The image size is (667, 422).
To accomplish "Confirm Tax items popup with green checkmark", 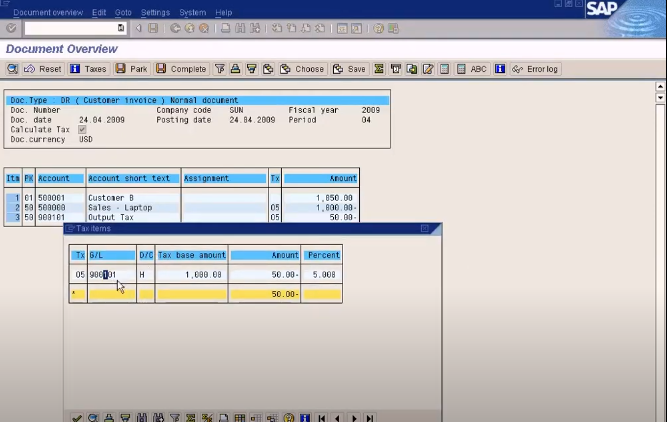I will (77, 418).
